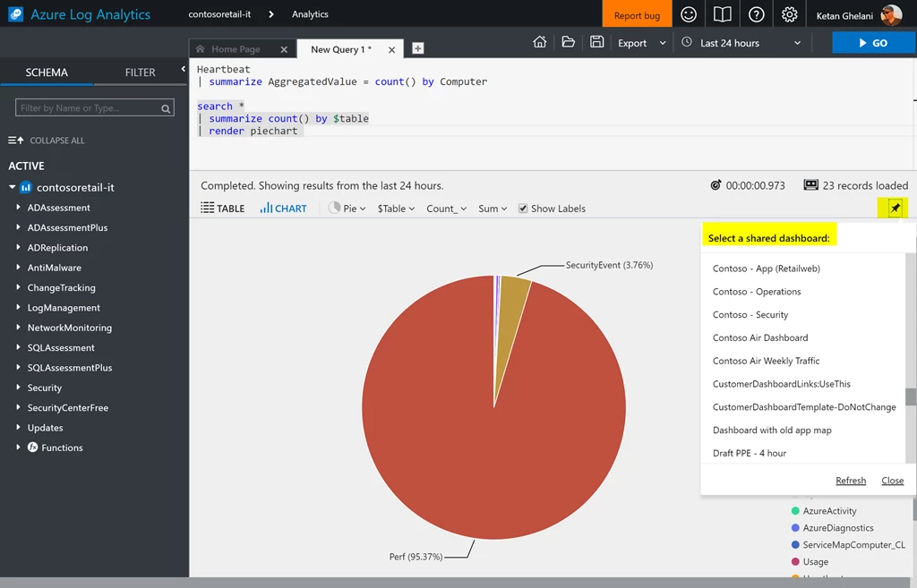The width and height of the screenshot is (917, 588).
Task: Open the feedback smiley icon
Action: click(689, 14)
